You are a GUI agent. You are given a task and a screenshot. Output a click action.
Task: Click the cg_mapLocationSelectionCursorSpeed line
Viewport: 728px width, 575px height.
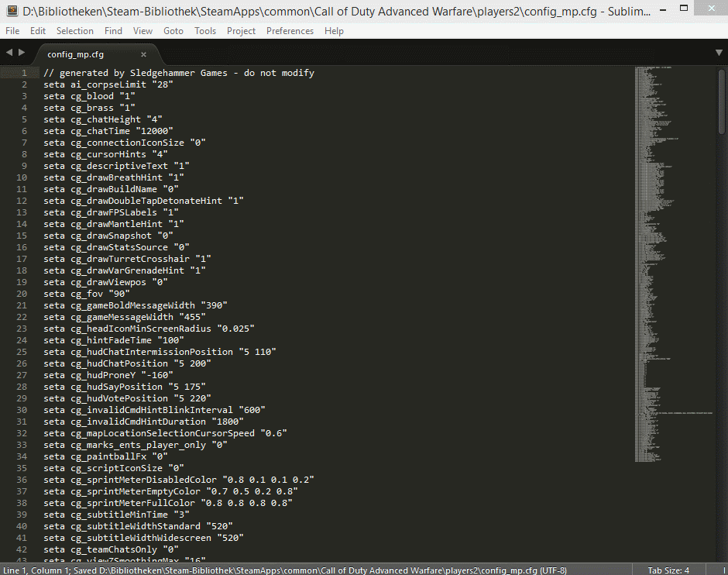pos(165,433)
